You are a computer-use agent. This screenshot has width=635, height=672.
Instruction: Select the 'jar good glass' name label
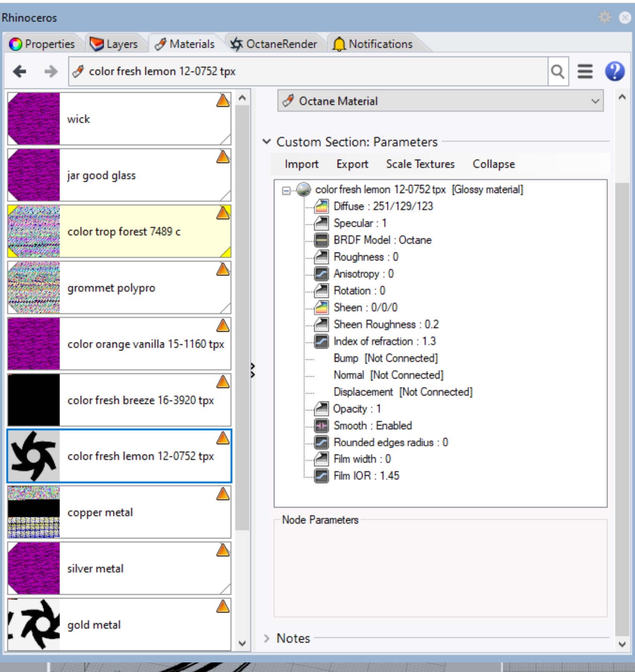pyautogui.click(x=101, y=175)
